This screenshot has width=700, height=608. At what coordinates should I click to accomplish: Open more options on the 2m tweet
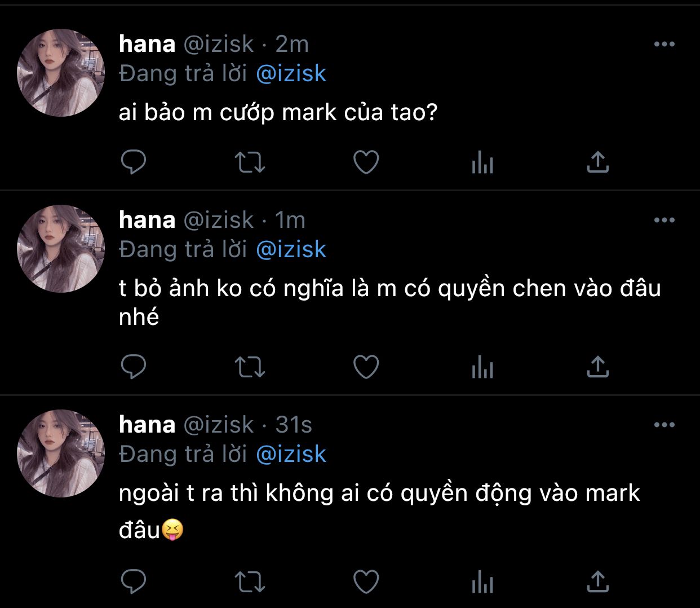(x=664, y=45)
